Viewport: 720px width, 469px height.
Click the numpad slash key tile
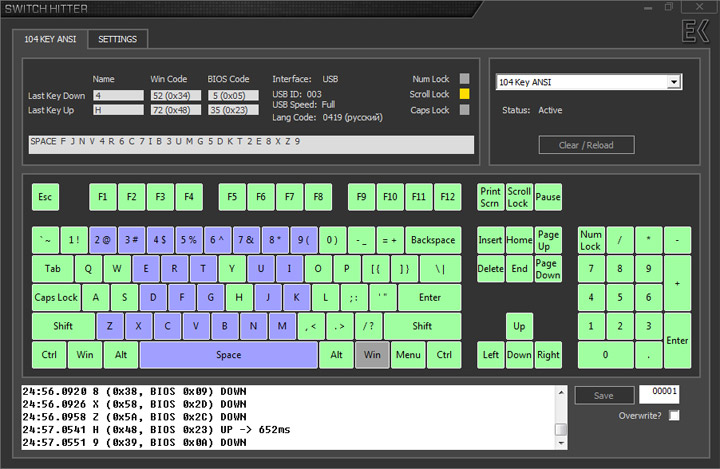point(620,240)
